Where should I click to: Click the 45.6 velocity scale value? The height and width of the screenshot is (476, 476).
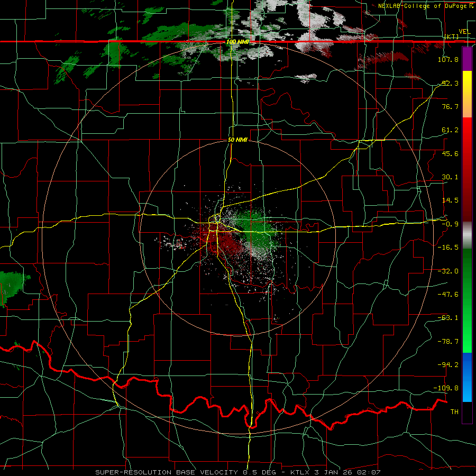pyautogui.click(x=450, y=153)
